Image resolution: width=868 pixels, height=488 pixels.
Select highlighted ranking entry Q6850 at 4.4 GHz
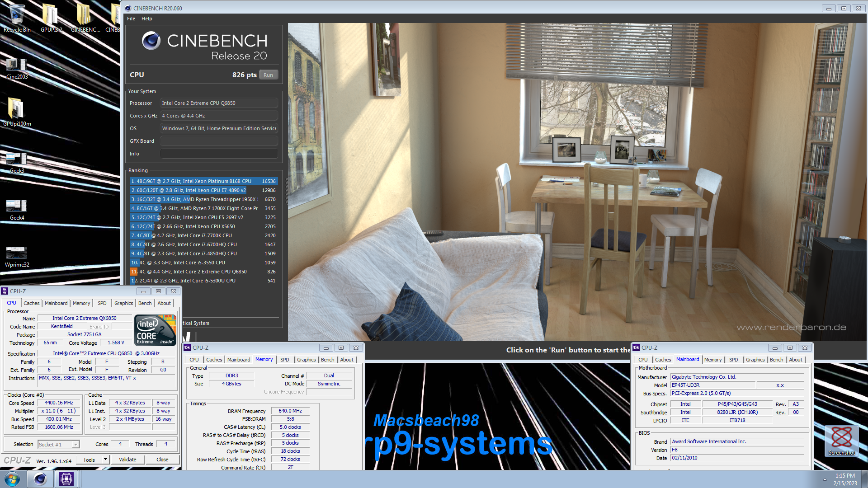tap(203, 272)
